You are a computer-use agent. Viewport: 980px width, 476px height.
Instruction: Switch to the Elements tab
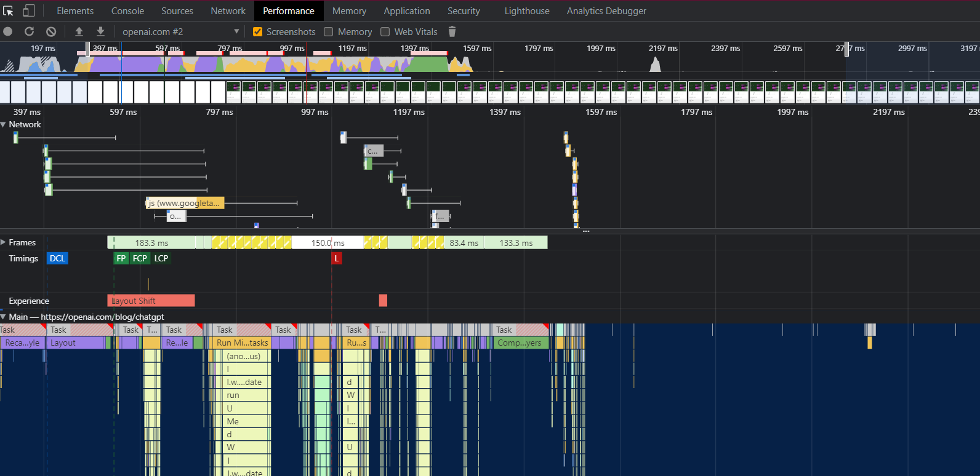pos(75,10)
